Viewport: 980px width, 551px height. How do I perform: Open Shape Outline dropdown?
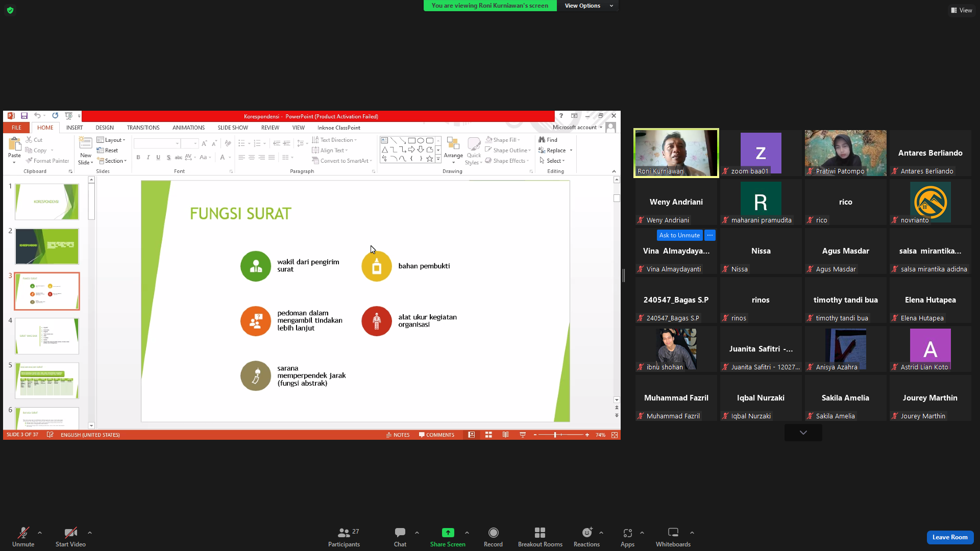[508, 151]
